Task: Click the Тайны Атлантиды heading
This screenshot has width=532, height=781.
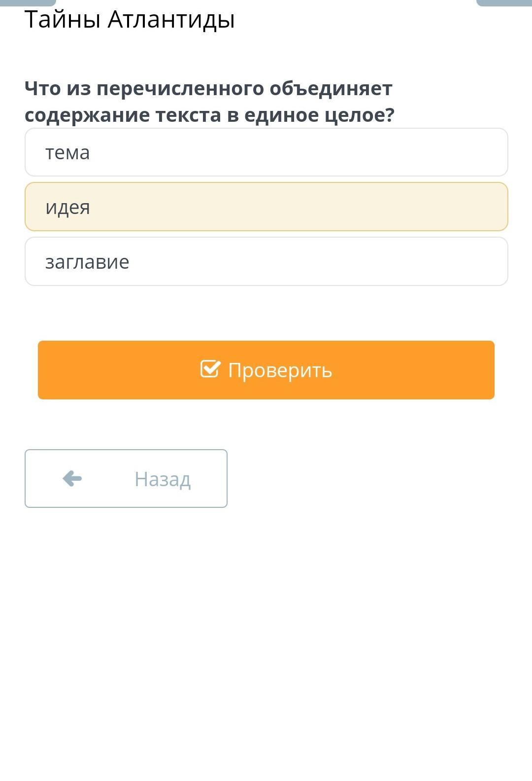Action: click(130, 20)
